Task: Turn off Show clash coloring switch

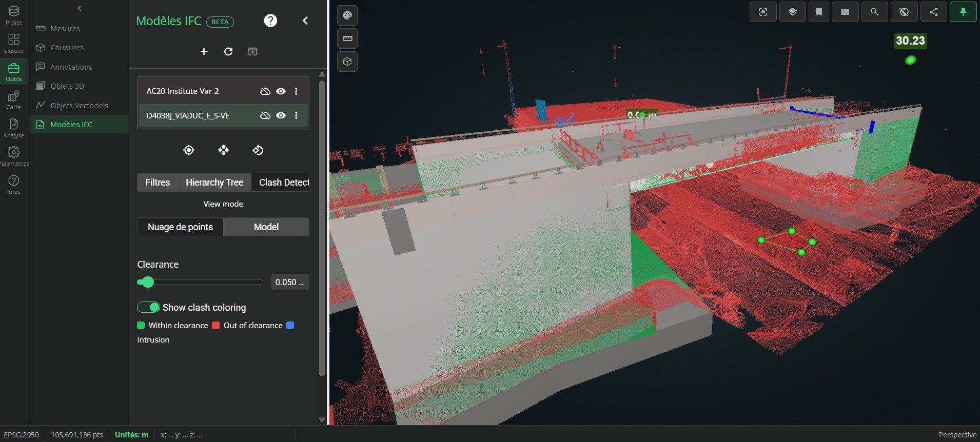Action: click(x=148, y=307)
